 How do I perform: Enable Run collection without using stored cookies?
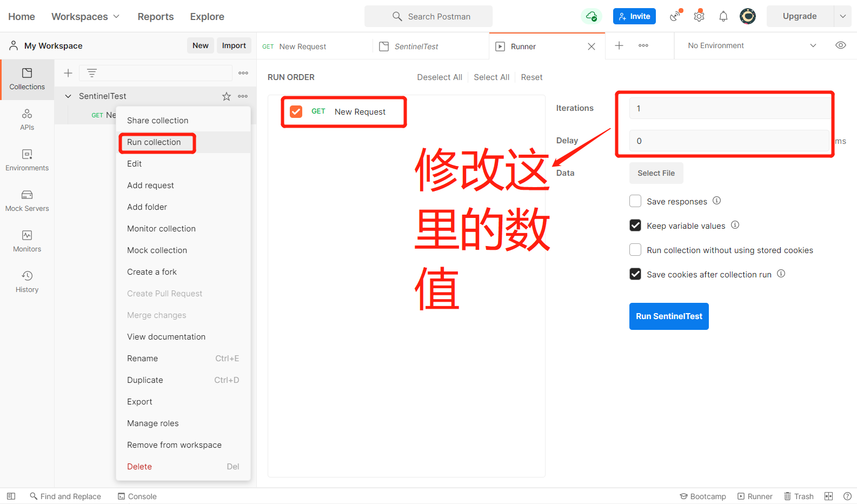(635, 250)
